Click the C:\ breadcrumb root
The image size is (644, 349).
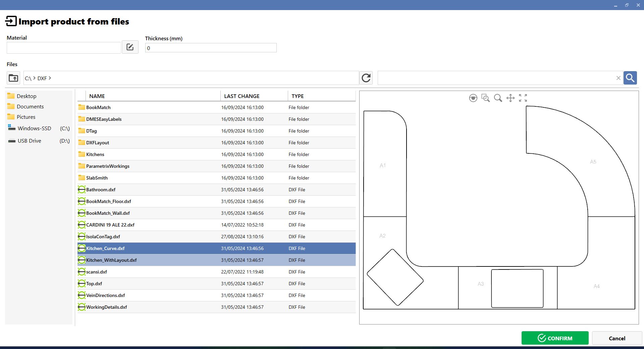(x=28, y=78)
